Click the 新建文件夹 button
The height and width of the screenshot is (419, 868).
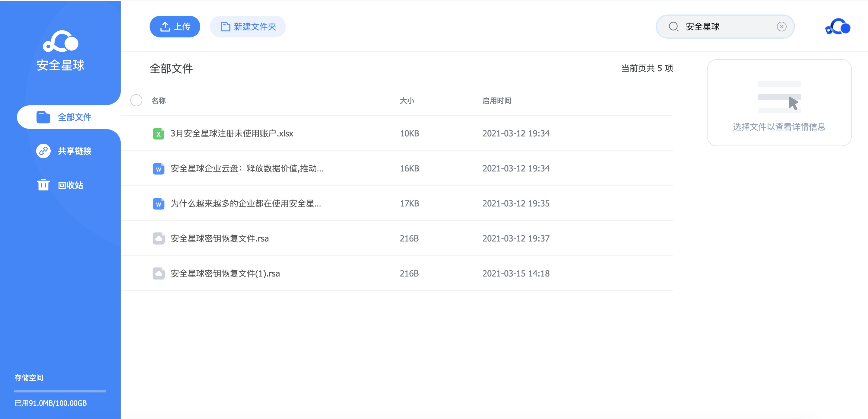[x=248, y=27]
